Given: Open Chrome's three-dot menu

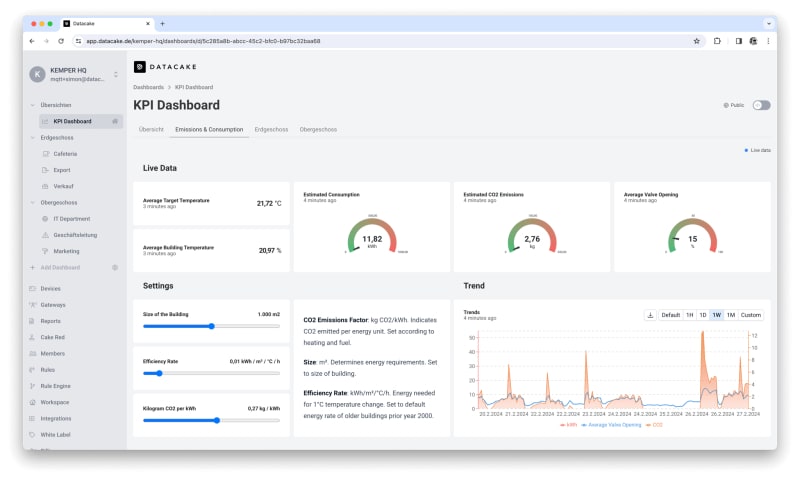Looking at the screenshot, I should [767, 41].
